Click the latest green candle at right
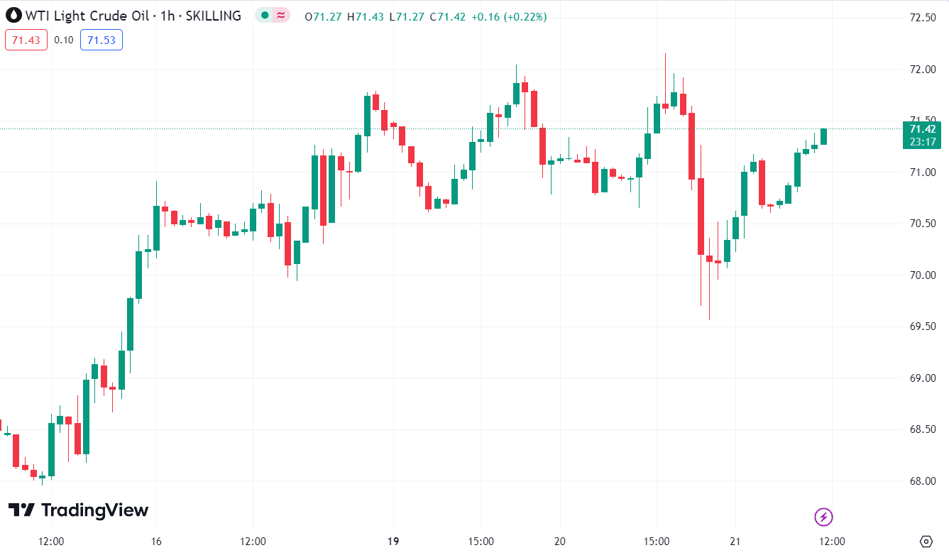Viewport: 949px width, 560px height. pos(823,136)
